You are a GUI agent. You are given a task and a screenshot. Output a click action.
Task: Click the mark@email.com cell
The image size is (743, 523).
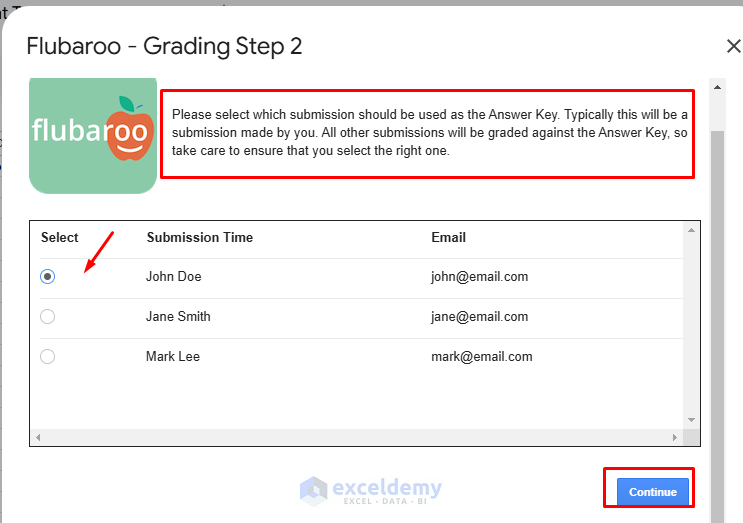481,357
